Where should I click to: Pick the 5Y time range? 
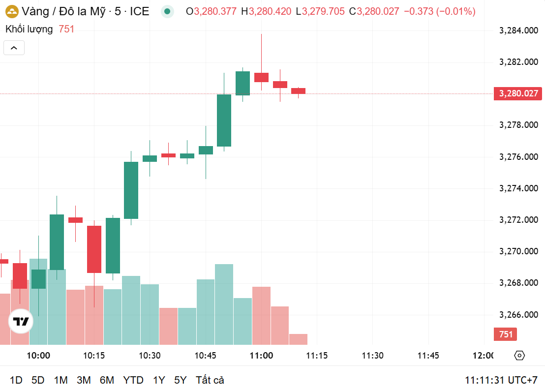tap(181, 380)
